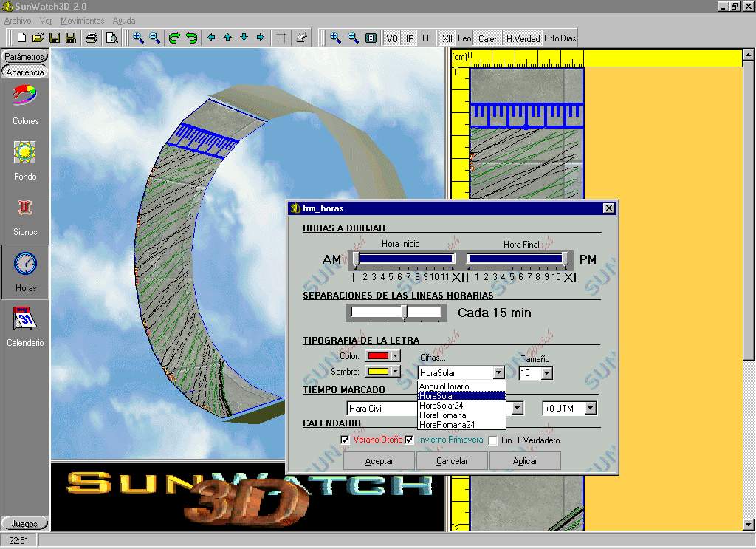This screenshot has width=756, height=549.
Task: Expand the Tamaño size dropdown
Action: (x=547, y=374)
